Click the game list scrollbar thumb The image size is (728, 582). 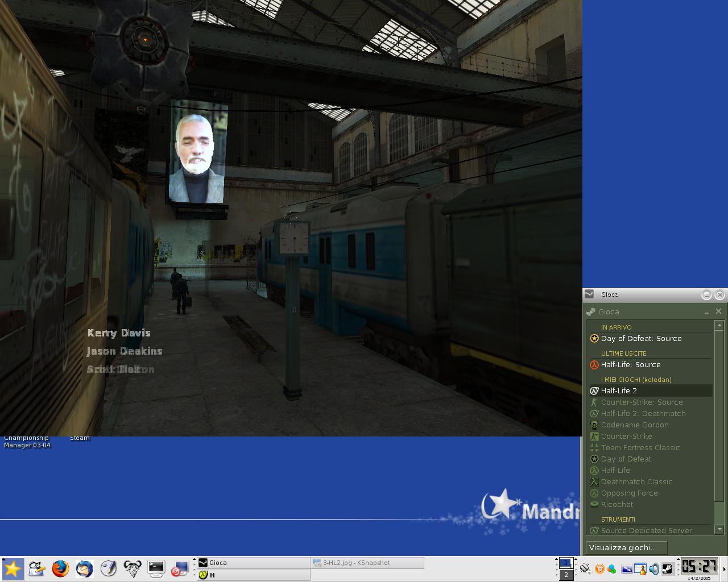pyautogui.click(x=719, y=415)
